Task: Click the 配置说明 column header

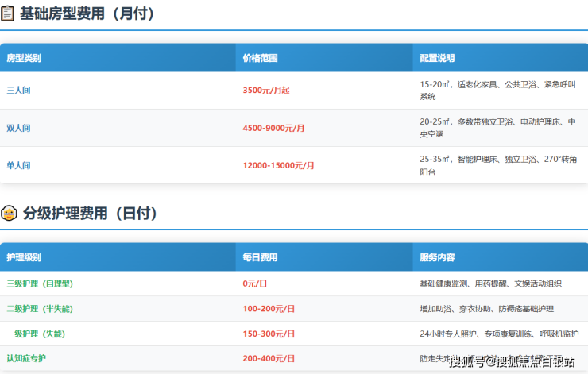Action: [437, 58]
